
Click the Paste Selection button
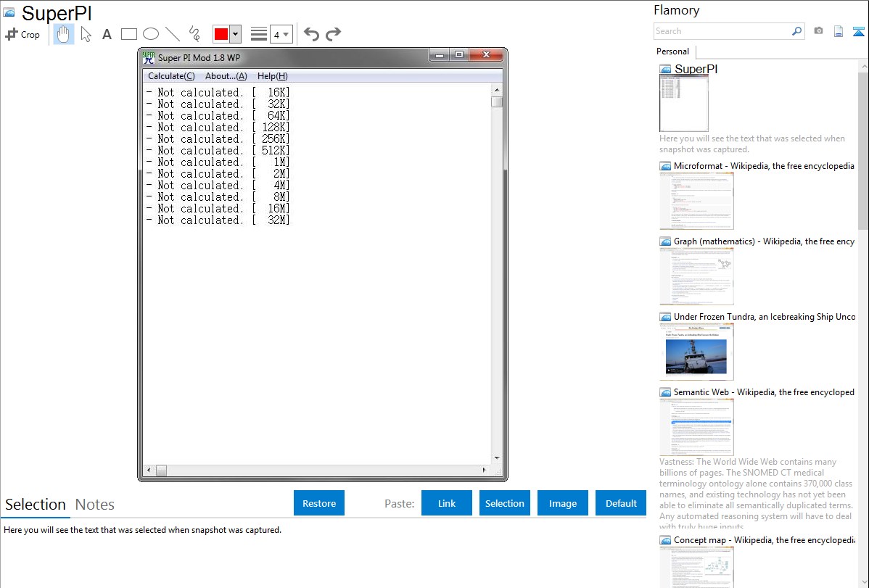pos(504,503)
